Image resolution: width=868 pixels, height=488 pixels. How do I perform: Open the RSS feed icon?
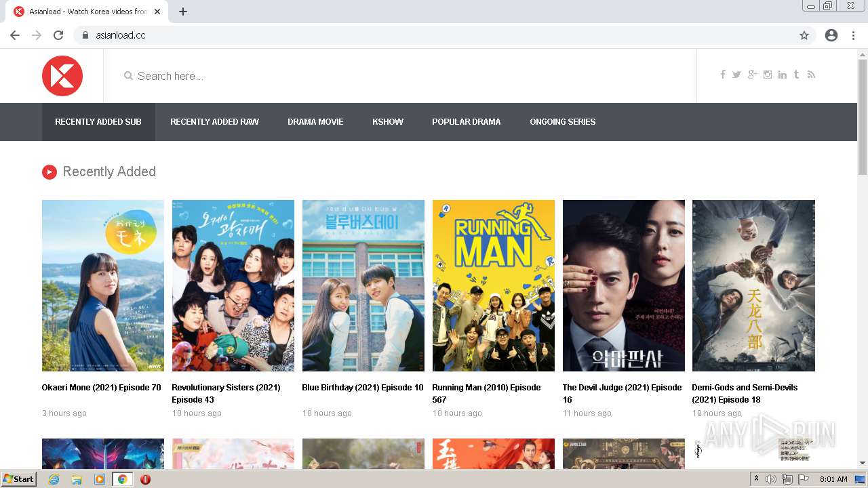(x=811, y=75)
